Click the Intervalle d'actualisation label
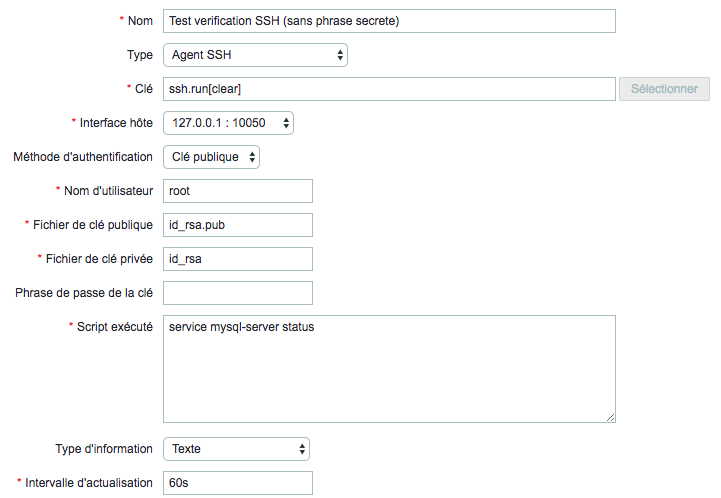Viewport: 721px width, 498px height. coord(89,483)
